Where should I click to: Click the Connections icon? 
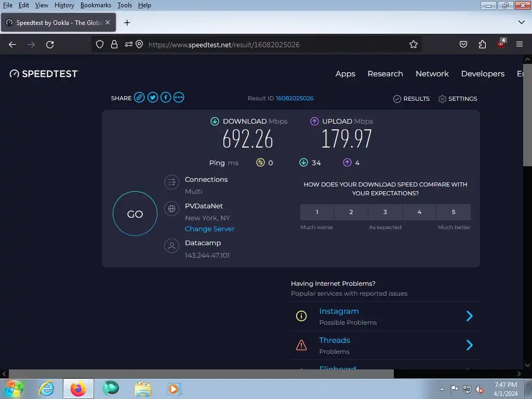[x=171, y=182]
